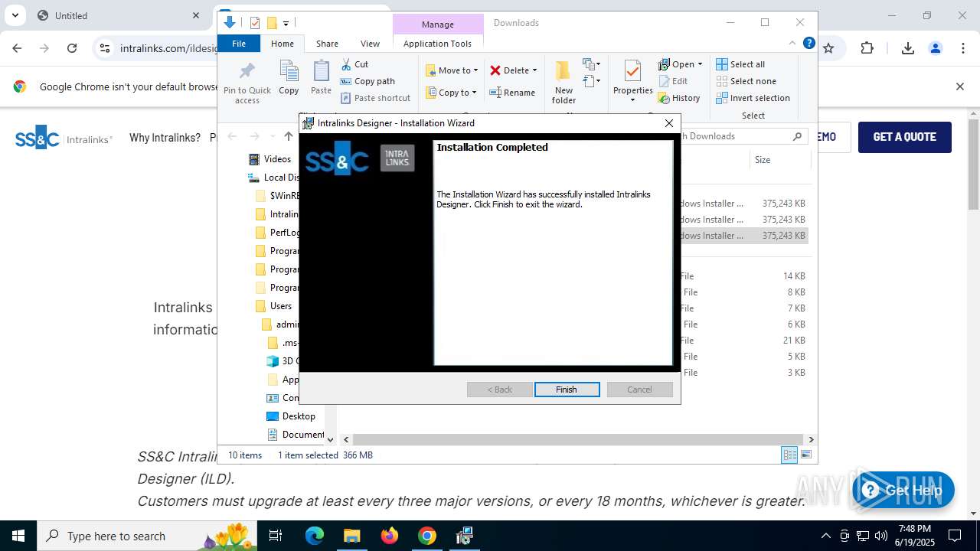Viewport: 980px width, 551px height.
Task: Open the Delete dropdown arrow
Action: point(534,70)
